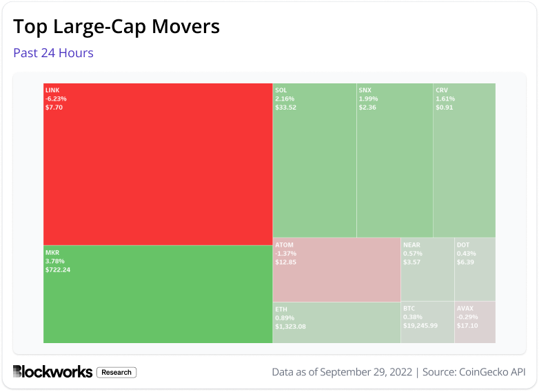Viewport: 539px width, 392px height.
Task: Select the pink ATOM treemap tile
Action: pyautogui.click(x=336, y=269)
